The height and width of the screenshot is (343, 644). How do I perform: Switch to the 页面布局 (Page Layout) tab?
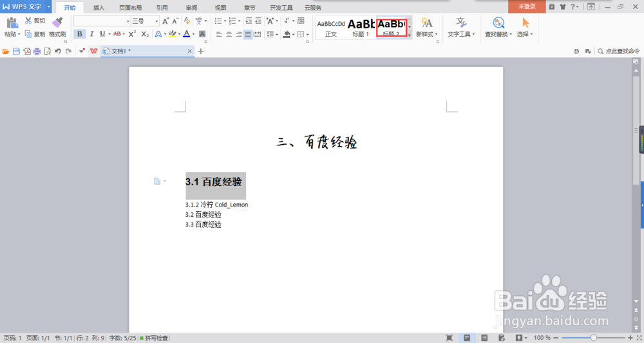(x=130, y=8)
